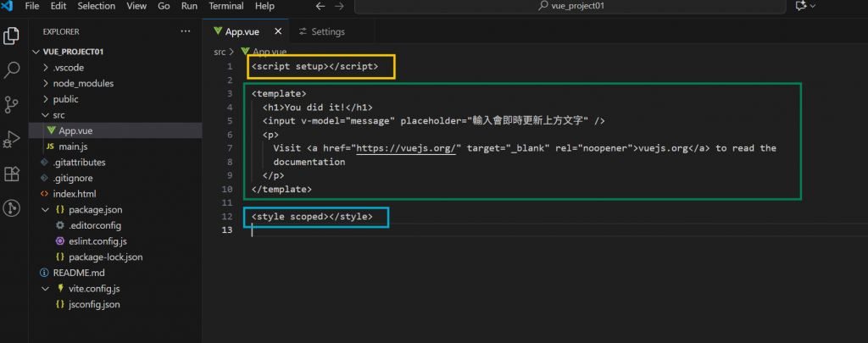Switch to the Settings tab
This screenshot has width=868, height=343.
331,31
